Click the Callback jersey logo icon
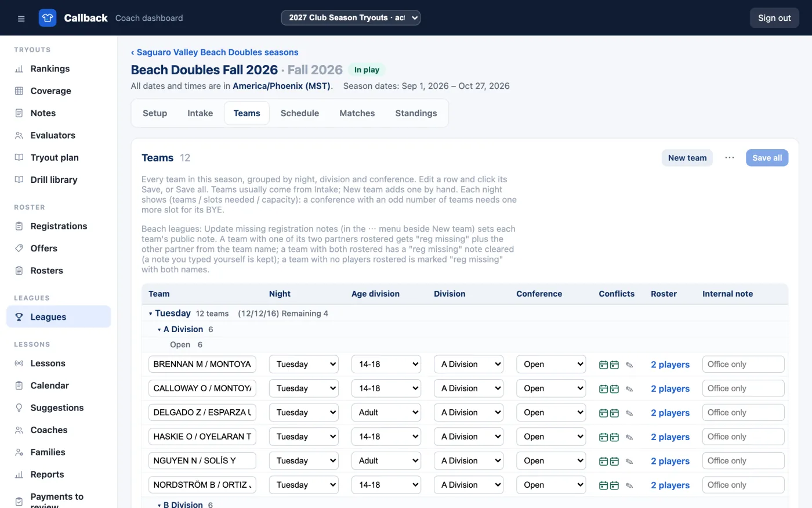The height and width of the screenshot is (508, 812). [48, 18]
